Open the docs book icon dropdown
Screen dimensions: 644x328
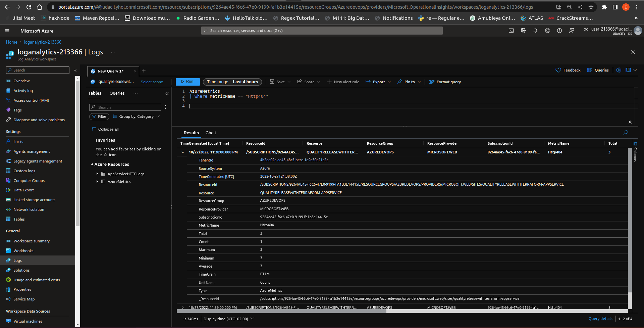[631, 70]
